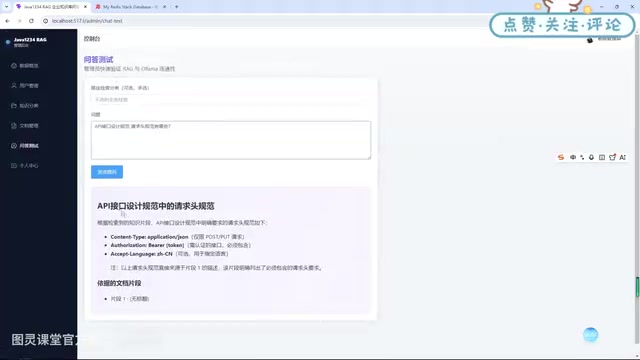The width and height of the screenshot is (640, 360).
Task: Reload the current page
Action: pyautogui.click(x=31, y=21)
